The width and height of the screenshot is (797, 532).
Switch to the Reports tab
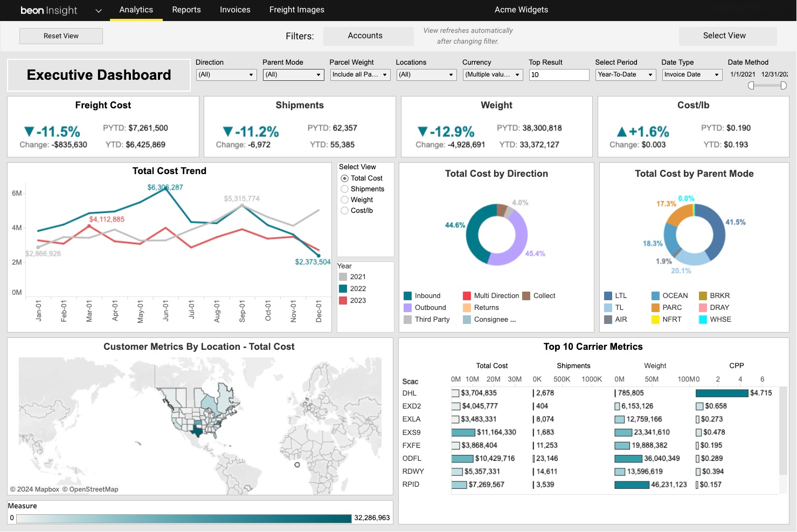pos(186,10)
